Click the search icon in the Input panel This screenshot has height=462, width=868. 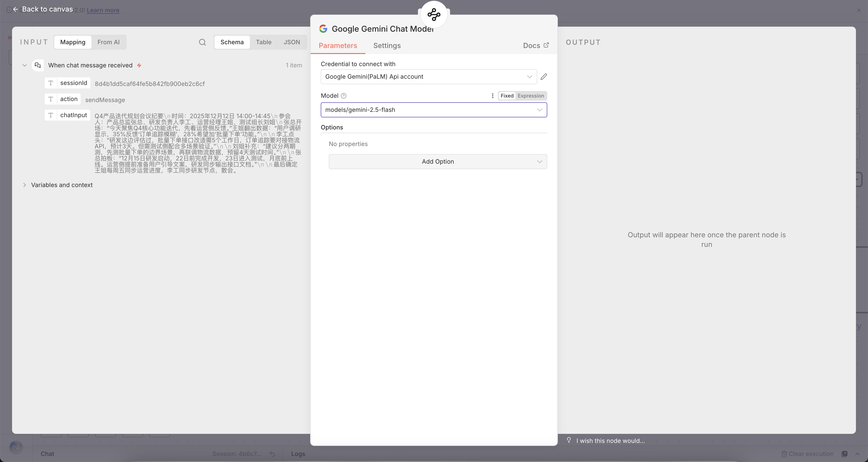pyautogui.click(x=202, y=42)
